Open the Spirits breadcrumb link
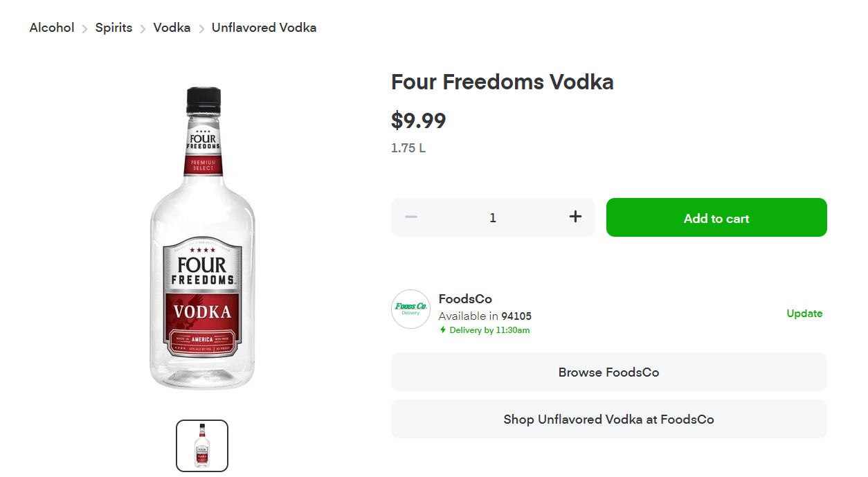The width and height of the screenshot is (868, 477). tap(114, 28)
